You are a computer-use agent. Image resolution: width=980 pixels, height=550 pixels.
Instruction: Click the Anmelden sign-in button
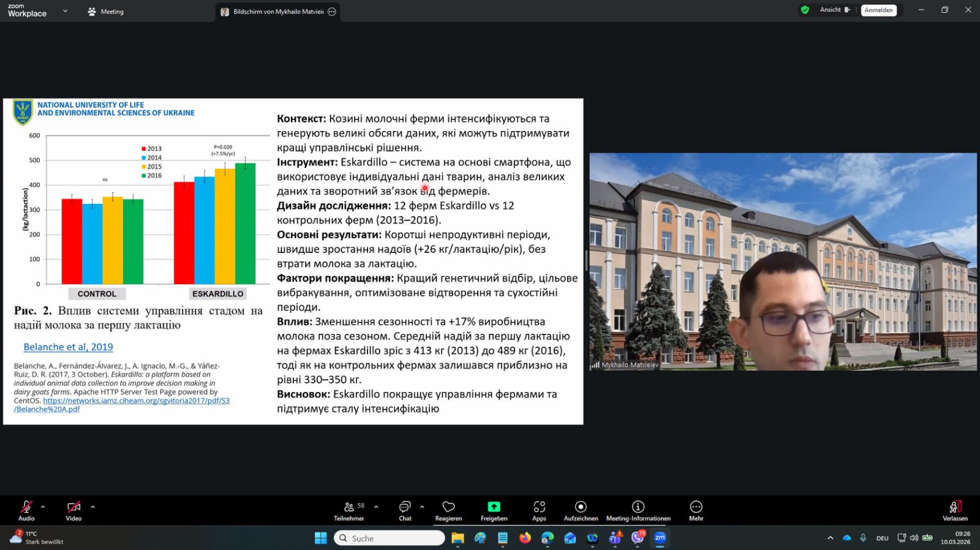pyautogui.click(x=878, y=10)
